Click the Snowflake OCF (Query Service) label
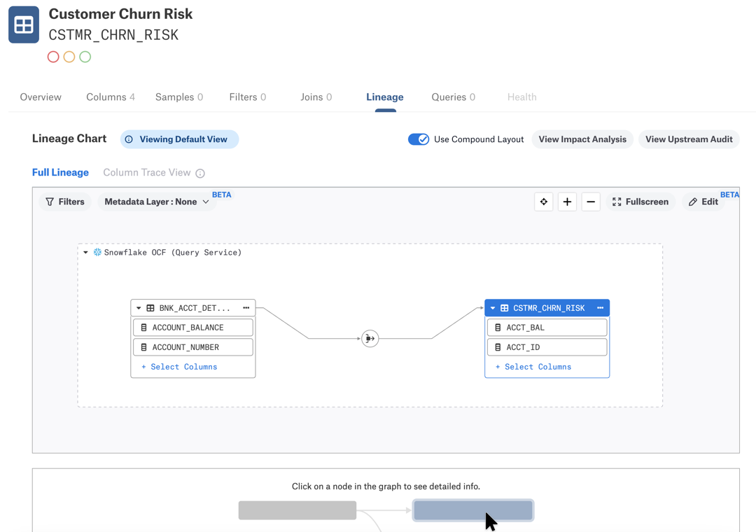 click(x=173, y=252)
